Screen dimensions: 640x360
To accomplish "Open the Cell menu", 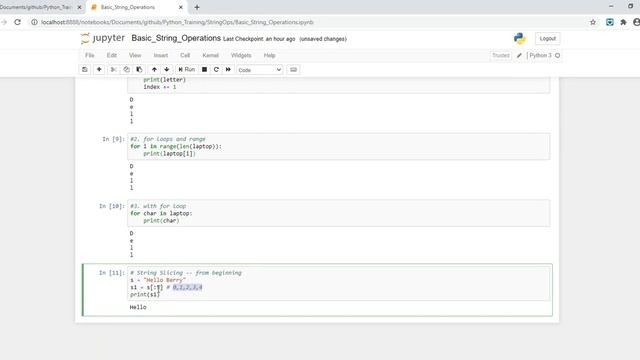I will [x=185, y=56].
